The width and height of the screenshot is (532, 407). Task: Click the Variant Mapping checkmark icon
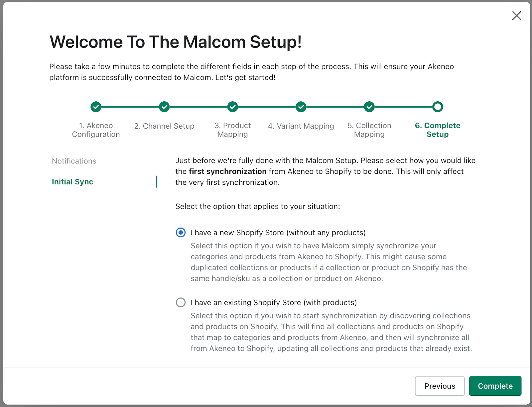pyautogui.click(x=301, y=107)
